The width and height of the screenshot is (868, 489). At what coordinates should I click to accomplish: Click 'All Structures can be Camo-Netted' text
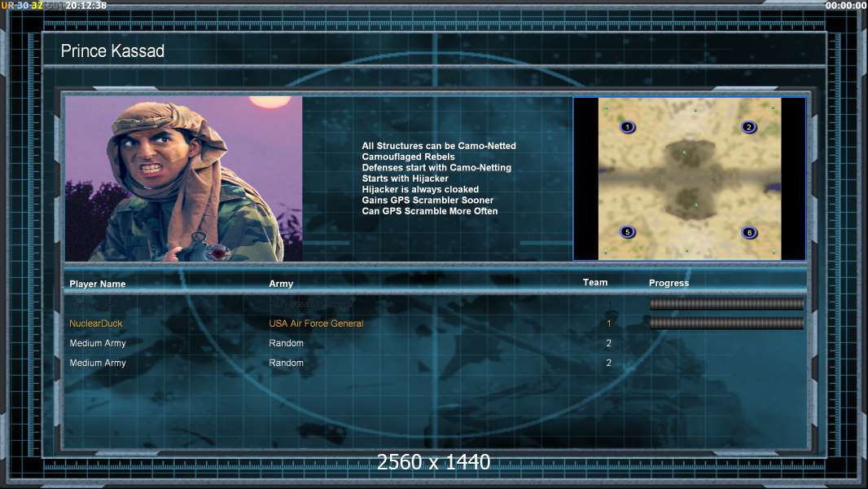(439, 146)
